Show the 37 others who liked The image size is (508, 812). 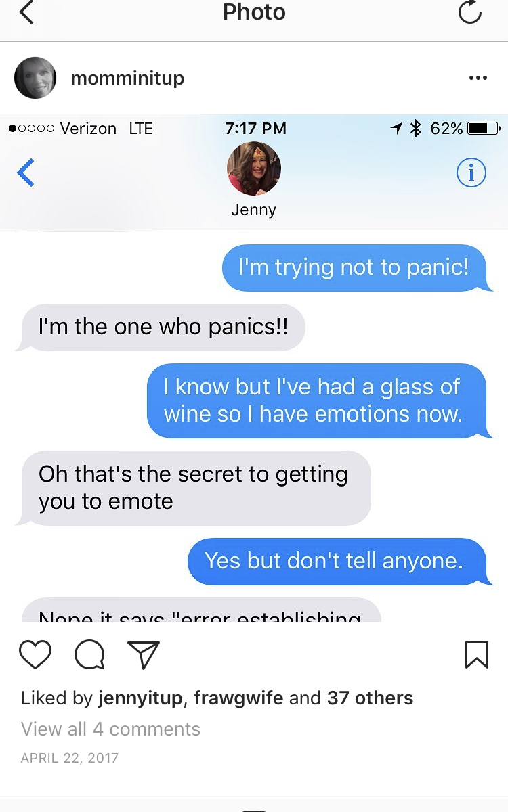click(370, 698)
